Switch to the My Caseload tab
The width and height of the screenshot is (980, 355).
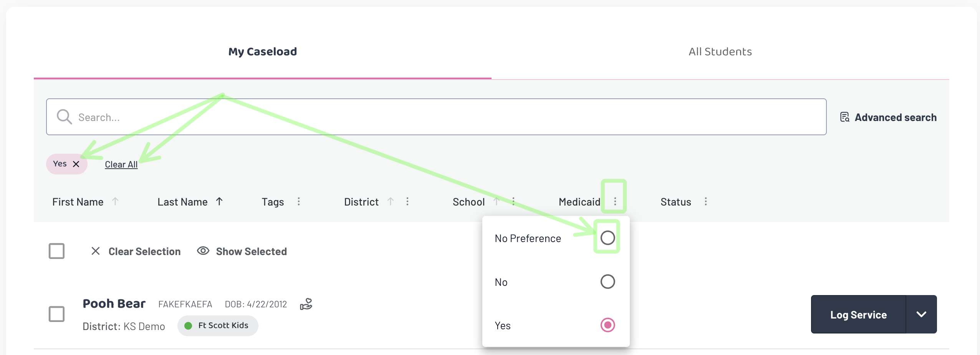pos(263,51)
